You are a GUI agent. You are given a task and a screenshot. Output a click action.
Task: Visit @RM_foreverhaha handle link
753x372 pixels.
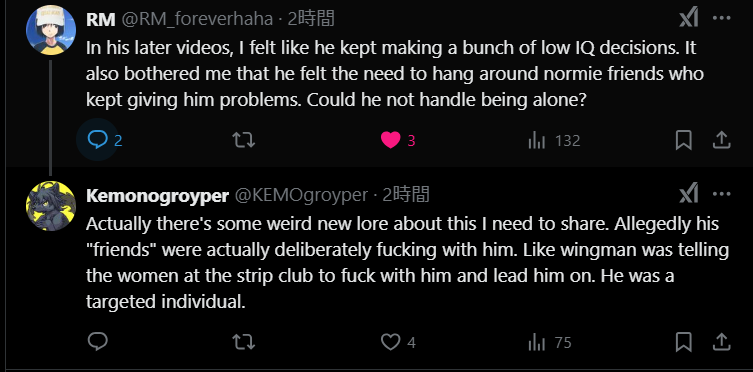198,19
